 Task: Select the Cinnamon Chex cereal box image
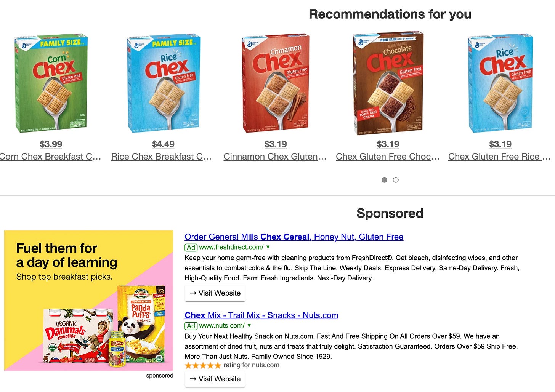(276, 83)
